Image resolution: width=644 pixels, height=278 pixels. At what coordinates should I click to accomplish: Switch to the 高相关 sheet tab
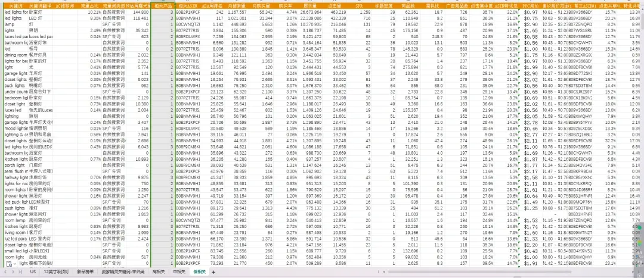coord(159,272)
